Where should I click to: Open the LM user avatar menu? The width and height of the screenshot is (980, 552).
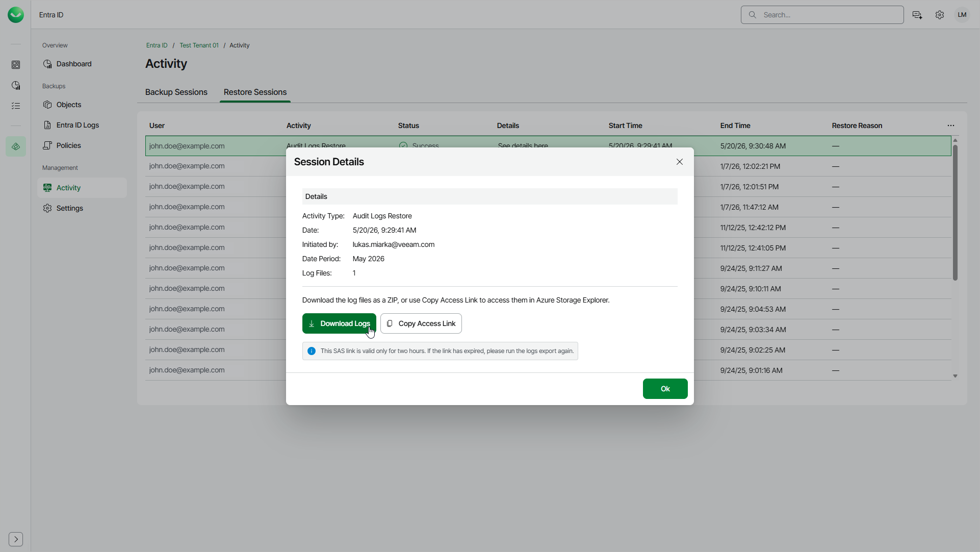[962, 15]
